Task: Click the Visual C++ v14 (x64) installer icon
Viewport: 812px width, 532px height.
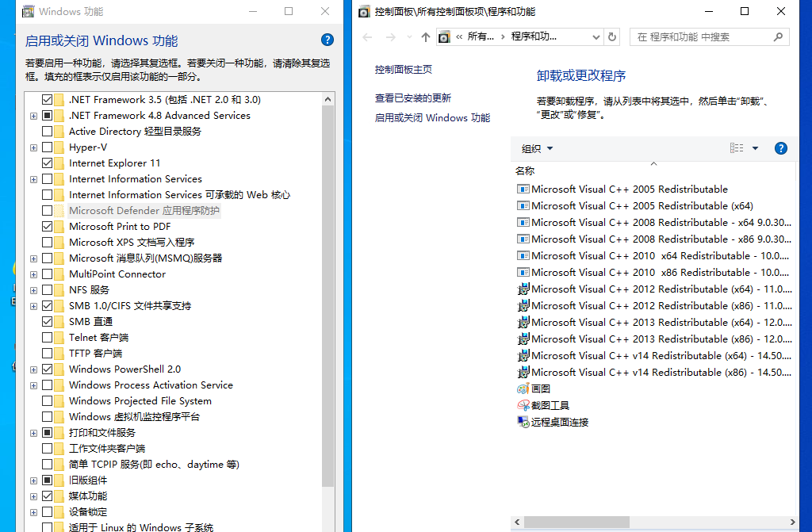Action: click(523, 355)
